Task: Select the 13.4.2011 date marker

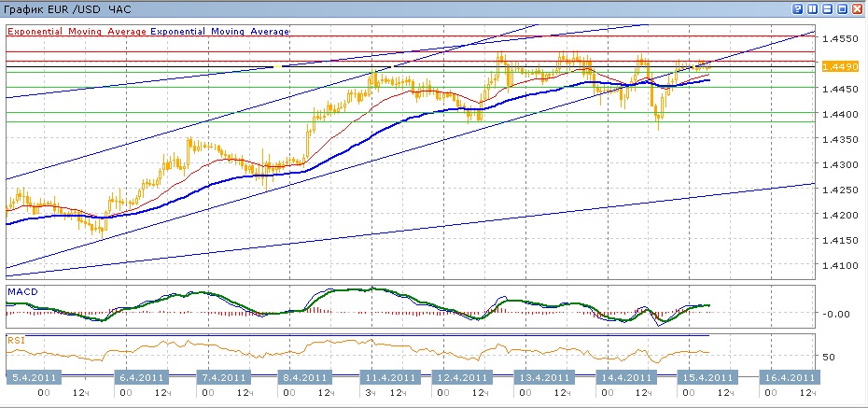Action: pyautogui.click(x=544, y=377)
